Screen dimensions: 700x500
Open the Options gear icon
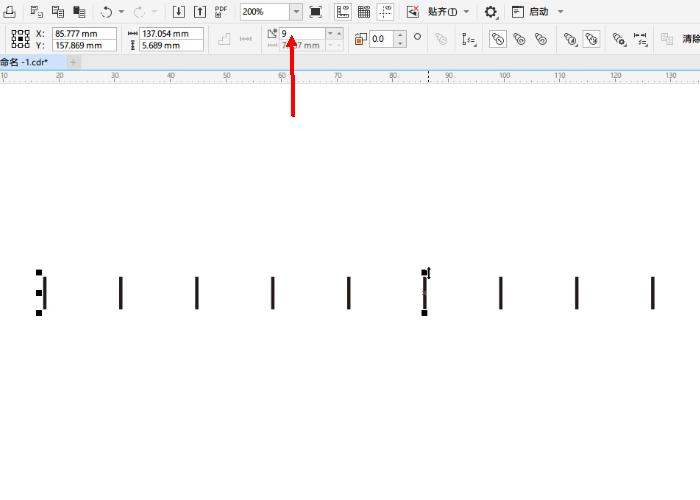pyautogui.click(x=490, y=12)
